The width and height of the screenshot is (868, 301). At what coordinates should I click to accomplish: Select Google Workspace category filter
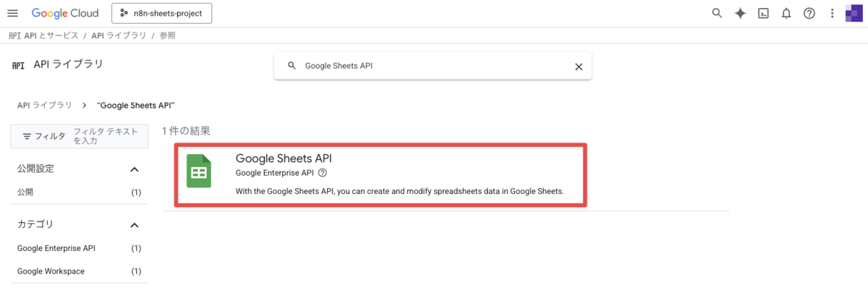click(79, 271)
